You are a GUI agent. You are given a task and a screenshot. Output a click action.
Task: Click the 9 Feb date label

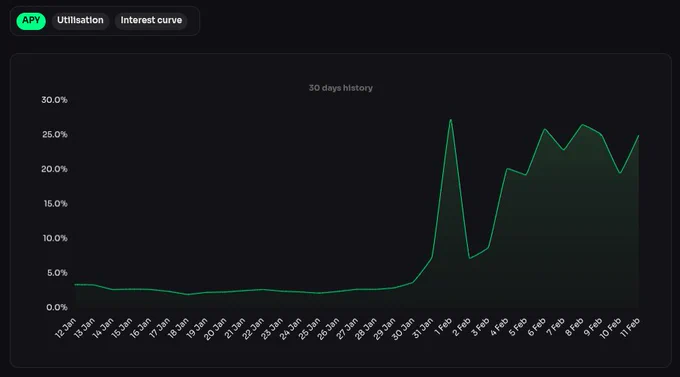pos(593,328)
